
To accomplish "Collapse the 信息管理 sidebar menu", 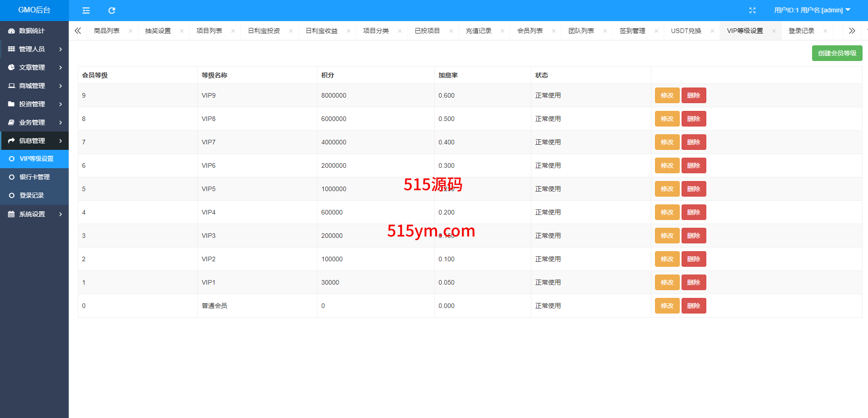I will (34, 141).
